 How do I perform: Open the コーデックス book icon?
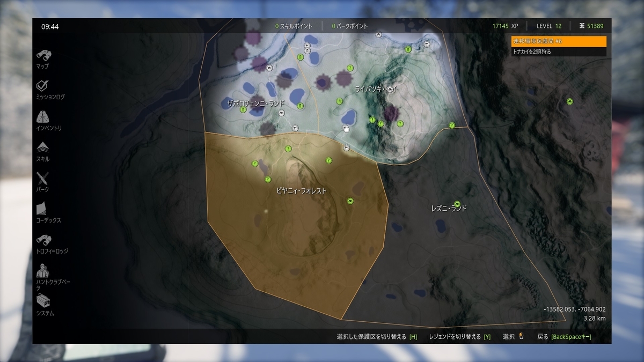point(42,209)
